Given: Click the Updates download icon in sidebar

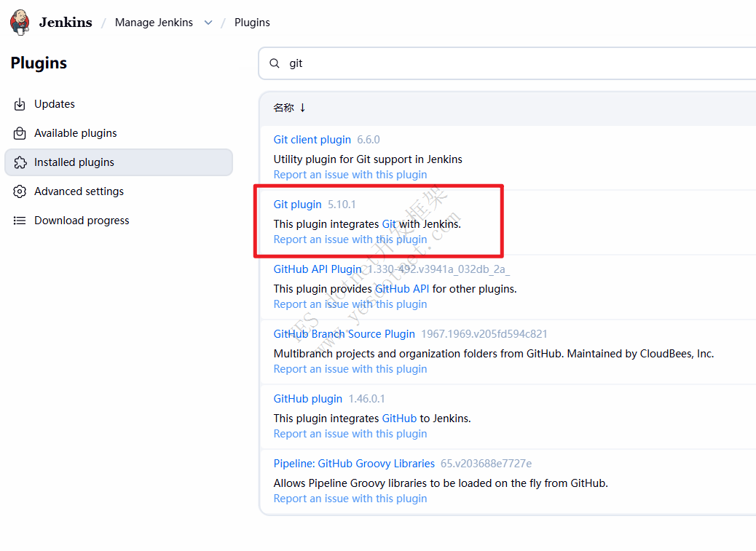Looking at the screenshot, I should (x=20, y=104).
